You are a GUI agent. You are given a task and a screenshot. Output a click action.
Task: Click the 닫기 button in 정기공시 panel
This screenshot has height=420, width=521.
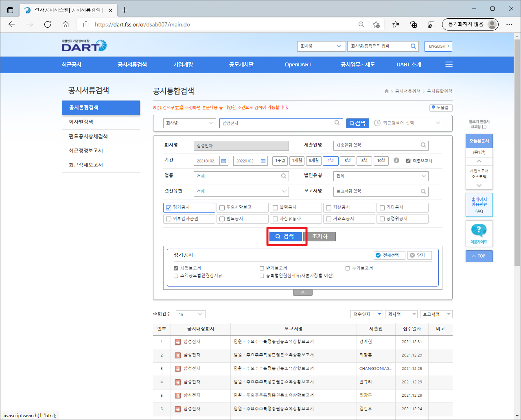pos(420,255)
